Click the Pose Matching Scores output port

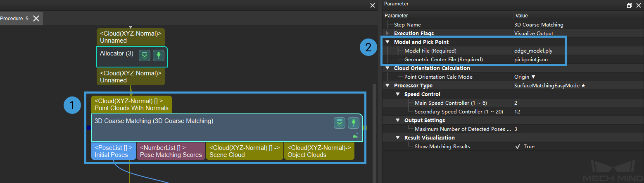point(171,151)
